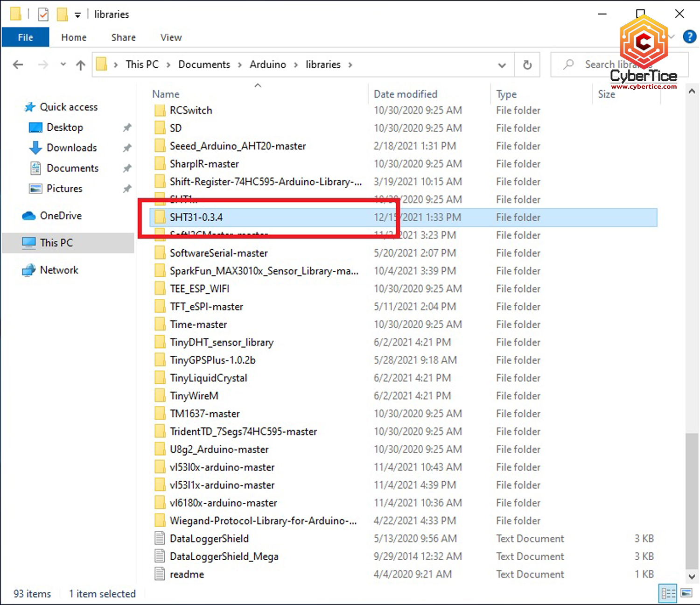Switch to details view in status bar
The image size is (700, 605).
pos(668,593)
